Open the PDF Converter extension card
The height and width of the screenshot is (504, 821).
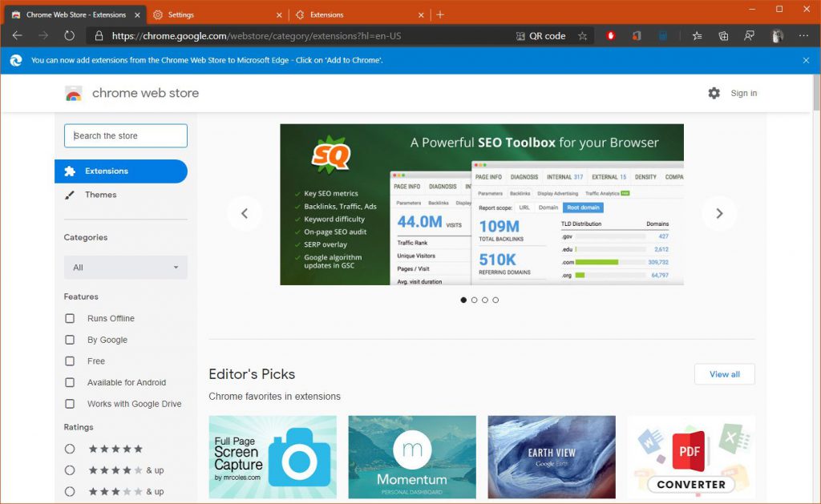click(691, 457)
